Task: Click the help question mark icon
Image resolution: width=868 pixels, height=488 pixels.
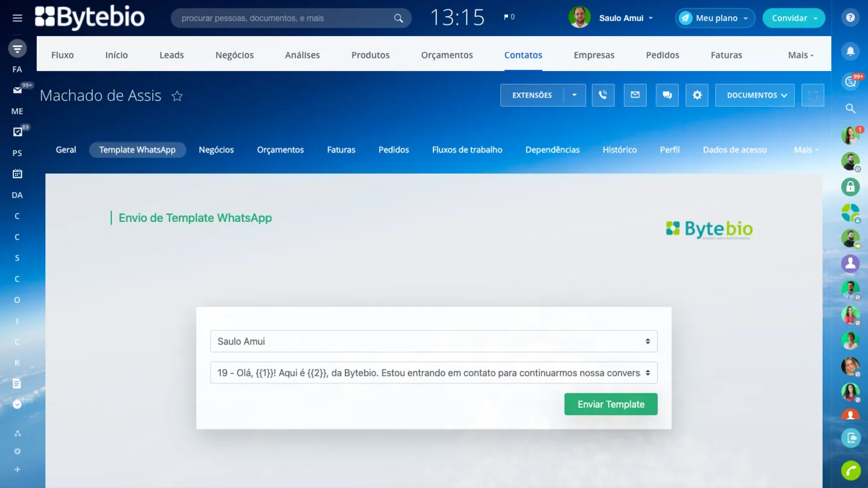Action: click(851, 18)
